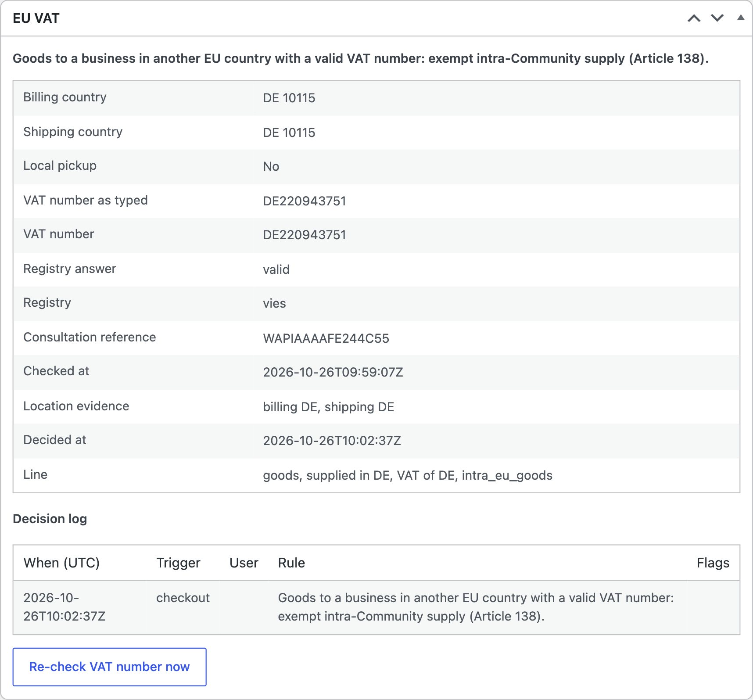Screen dimensions: 753x700
Task: Click the Location evidence label
Action: 76,406
